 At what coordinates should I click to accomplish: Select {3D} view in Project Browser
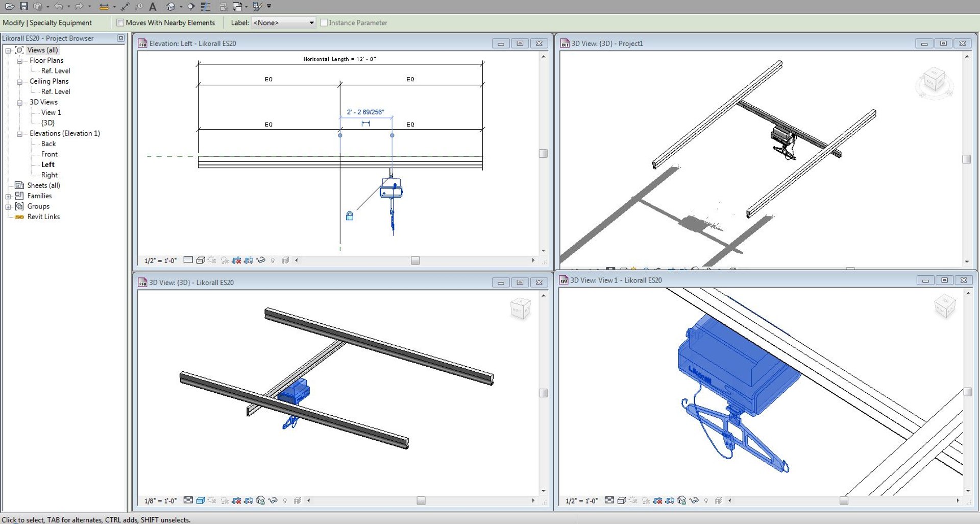pos(48,123)
